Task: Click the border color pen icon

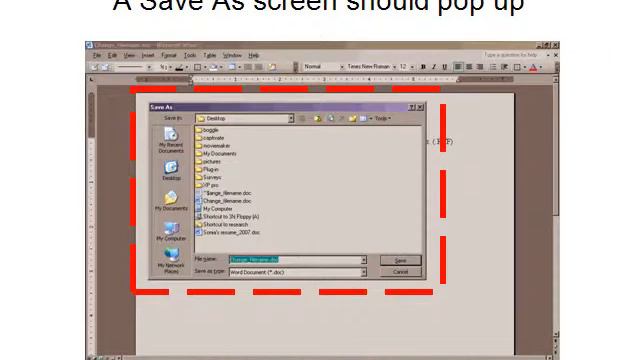Action: pyautogui.click(x=179, y=67)
